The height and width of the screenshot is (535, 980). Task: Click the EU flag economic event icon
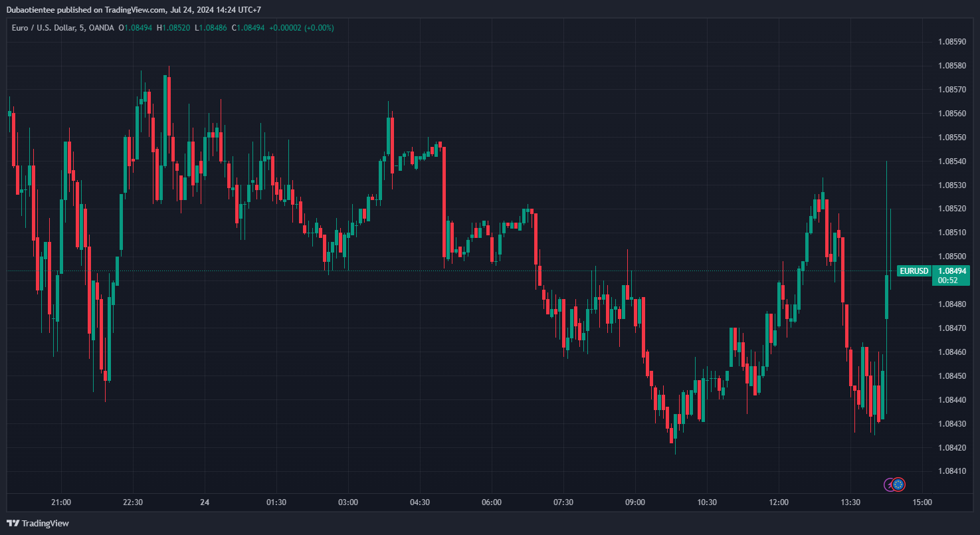pos(899,484)
